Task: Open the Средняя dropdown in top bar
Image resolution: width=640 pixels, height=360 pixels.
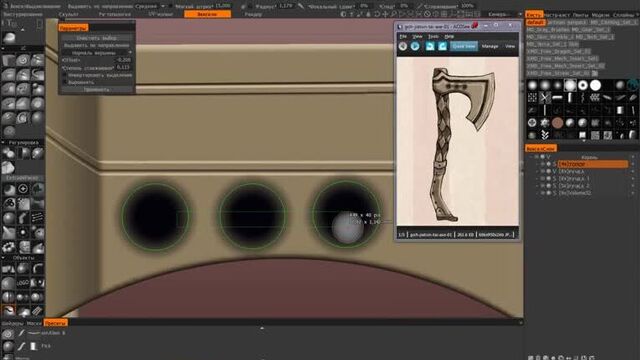Action: coord(150,6)
